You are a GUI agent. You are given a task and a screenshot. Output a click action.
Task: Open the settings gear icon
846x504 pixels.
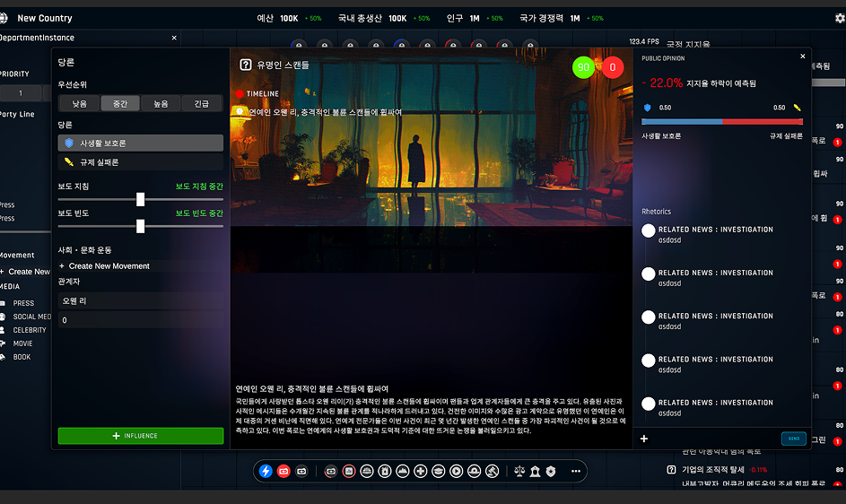click(840, 18)
